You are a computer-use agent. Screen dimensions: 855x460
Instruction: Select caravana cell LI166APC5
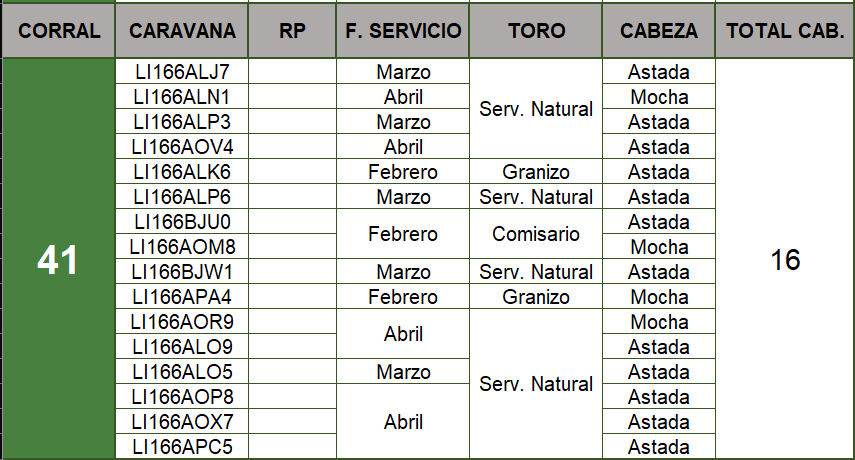coord(182,447)
